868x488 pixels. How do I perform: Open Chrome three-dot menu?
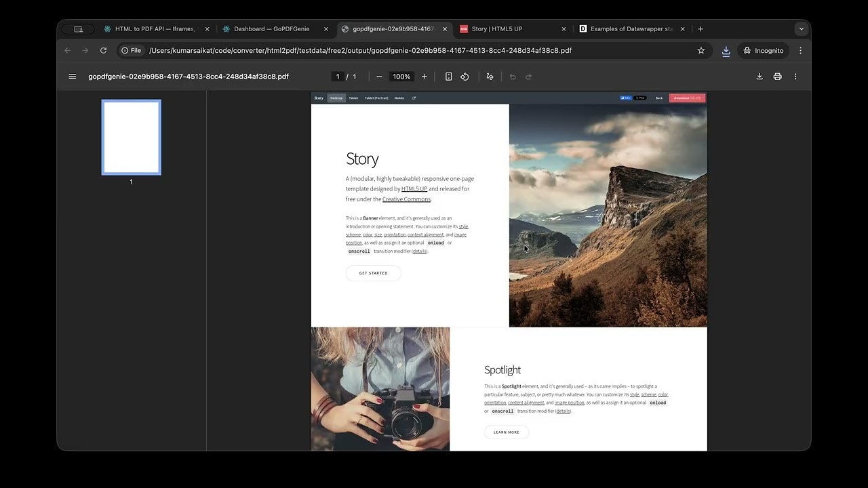click(x=800, y=50)
